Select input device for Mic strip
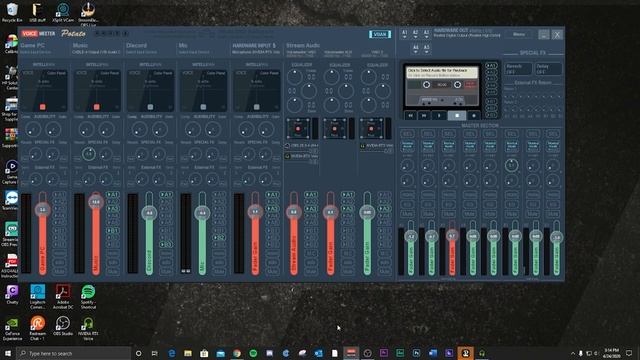This screenshot has height=360, width=640. point(194,52)
